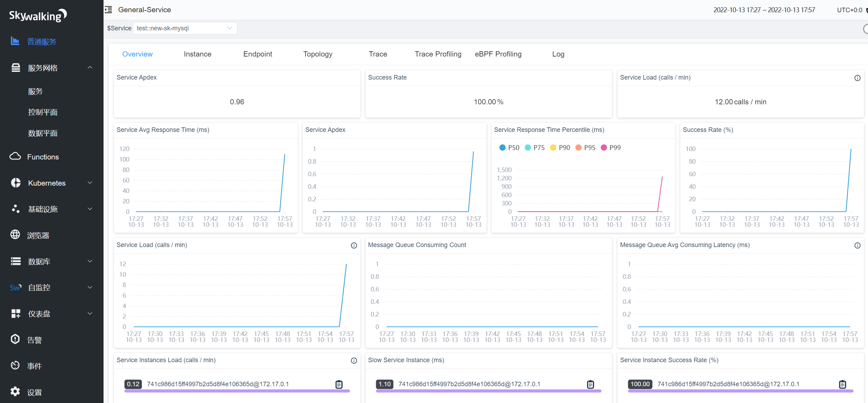
Task: Open the eBPF Profiling tab
Action: pyautogui.click(x=498, y=54)
